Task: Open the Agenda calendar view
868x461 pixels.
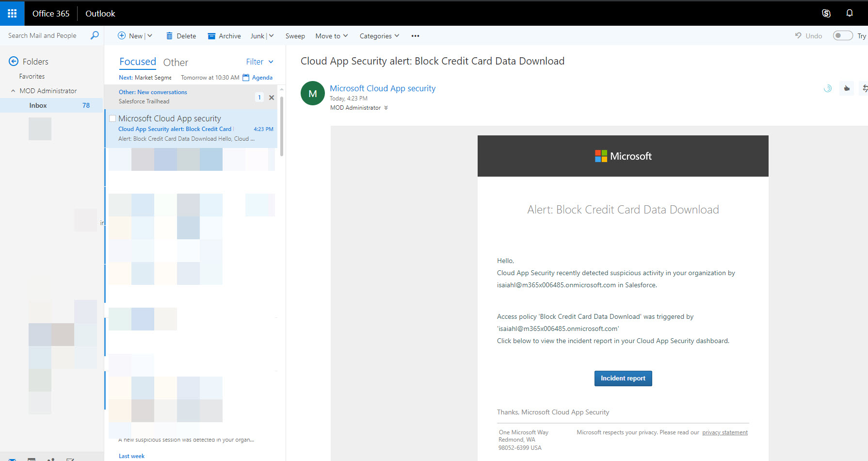Action: (x=257, y=77)
